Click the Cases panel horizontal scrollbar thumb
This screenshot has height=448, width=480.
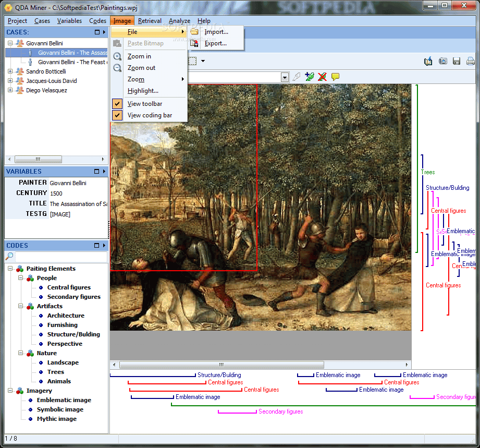(38, 160)
